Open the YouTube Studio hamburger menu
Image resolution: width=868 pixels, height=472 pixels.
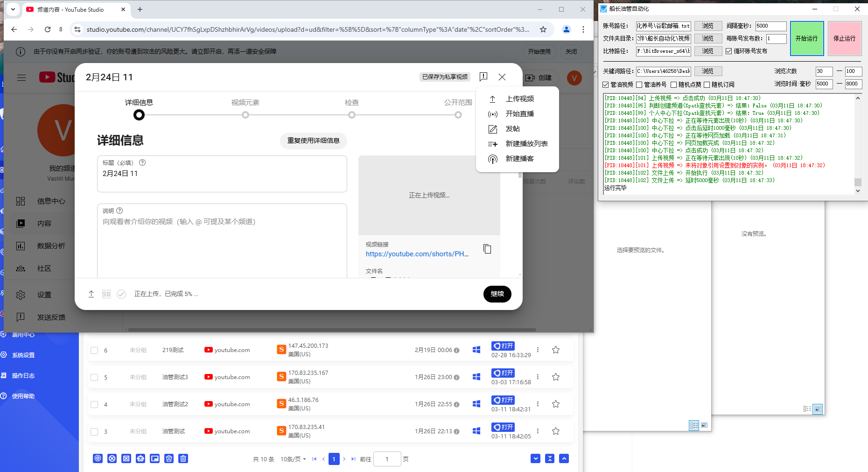coord(21,77)
